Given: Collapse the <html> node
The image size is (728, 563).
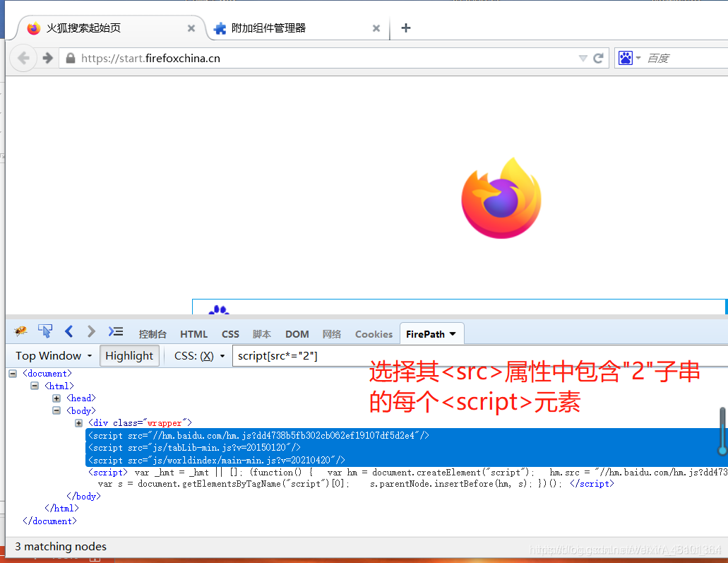Looking at the screenshot, I should click(35, 386).
